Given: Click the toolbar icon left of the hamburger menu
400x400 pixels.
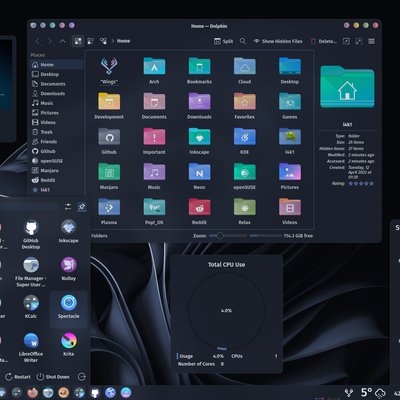Looking at the screenshot, I should tap(359, 41).
